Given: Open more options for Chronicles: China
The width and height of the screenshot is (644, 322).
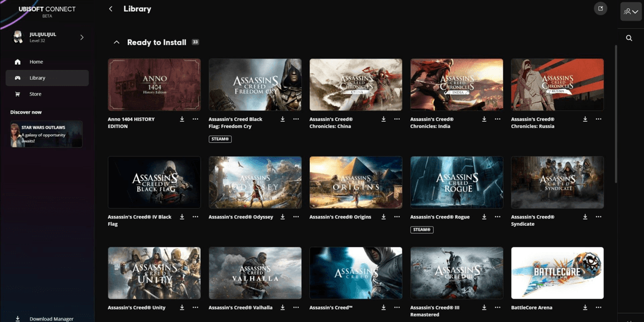Looking at the screenshot, I should (396, 119).
